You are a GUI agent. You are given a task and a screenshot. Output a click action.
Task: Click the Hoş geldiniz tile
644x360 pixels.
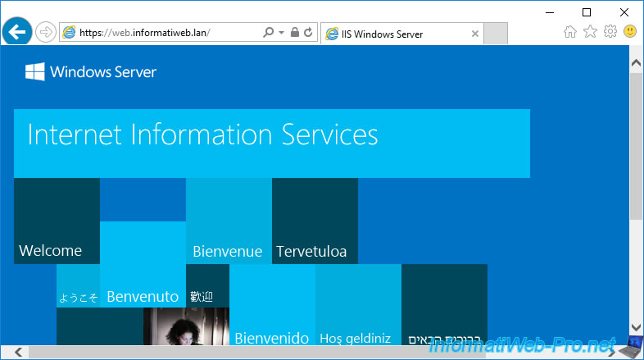click(359, 304)
